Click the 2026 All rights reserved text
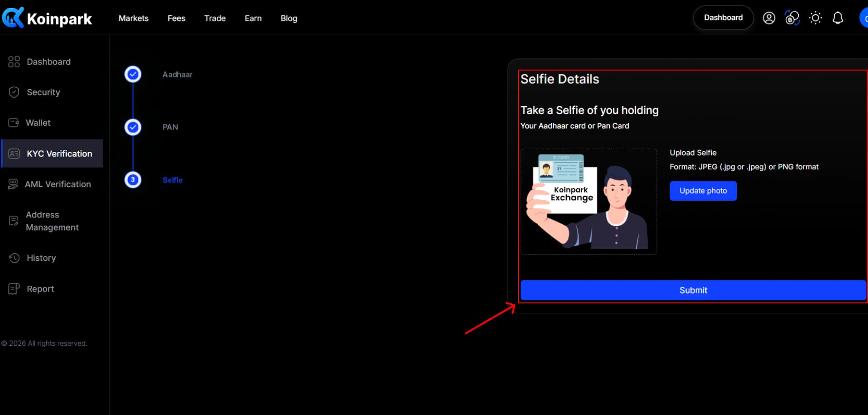 click(x=44, y=343)
